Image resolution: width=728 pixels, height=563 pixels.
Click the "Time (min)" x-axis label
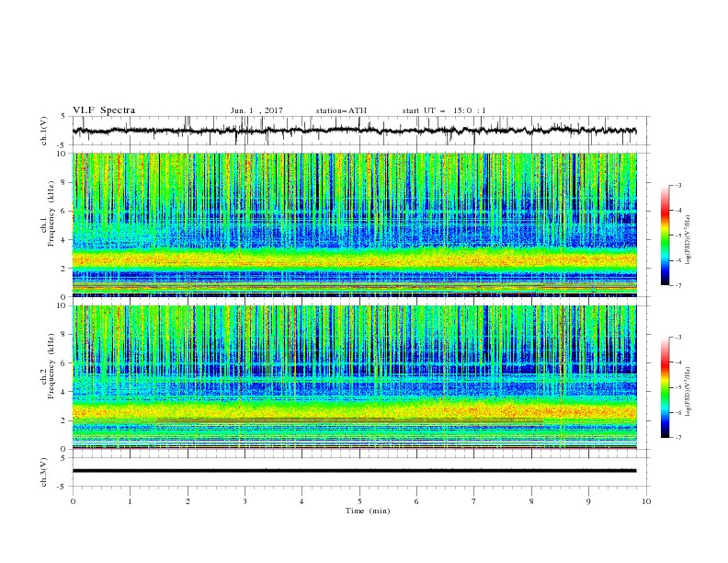(x=368, y=511)
